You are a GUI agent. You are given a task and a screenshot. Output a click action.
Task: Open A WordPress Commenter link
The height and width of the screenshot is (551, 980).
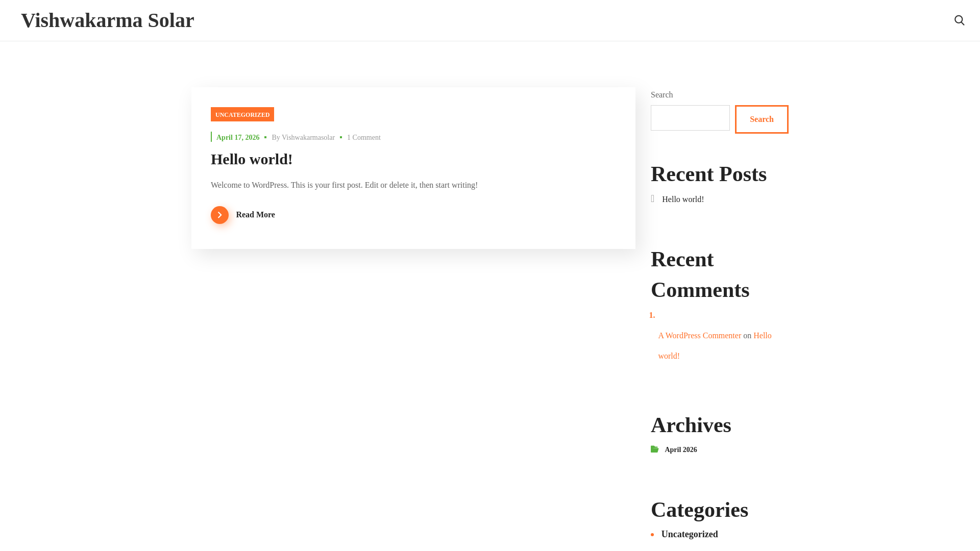pyautogui.click(x=699, y=336)
